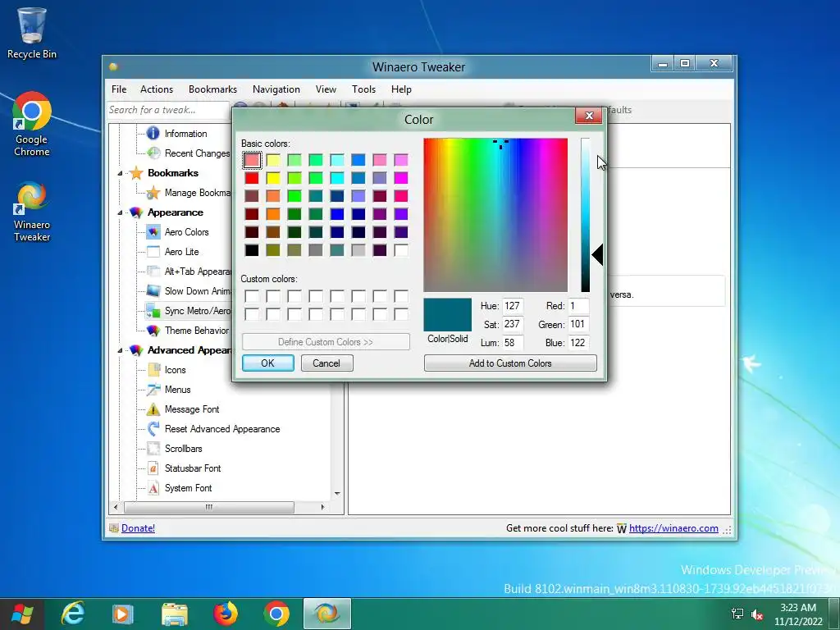Click the Red value field

pos(578,306)
